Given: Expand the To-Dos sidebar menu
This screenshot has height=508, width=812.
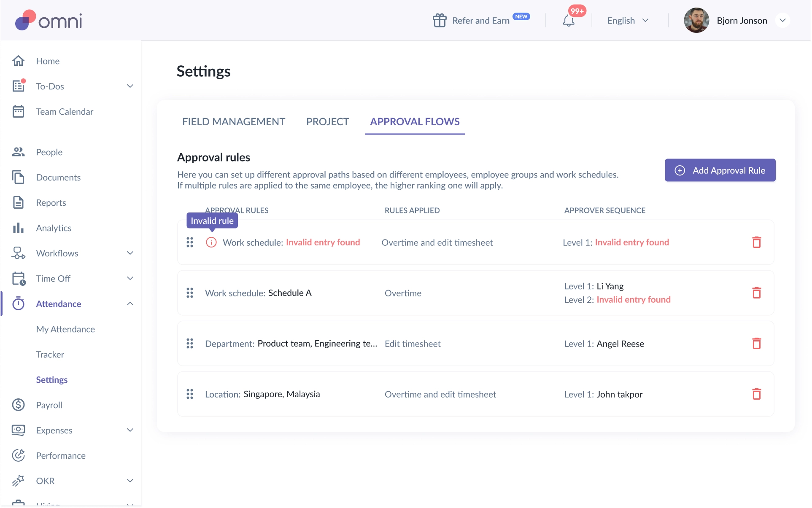Looking at the screenshot, I should coord(130,86).
